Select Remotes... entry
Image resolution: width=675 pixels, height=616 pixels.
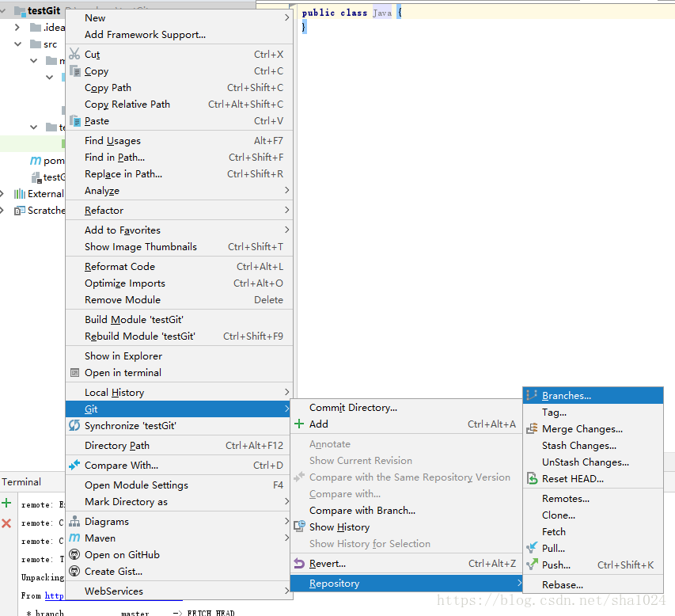[x=593, y=498]
